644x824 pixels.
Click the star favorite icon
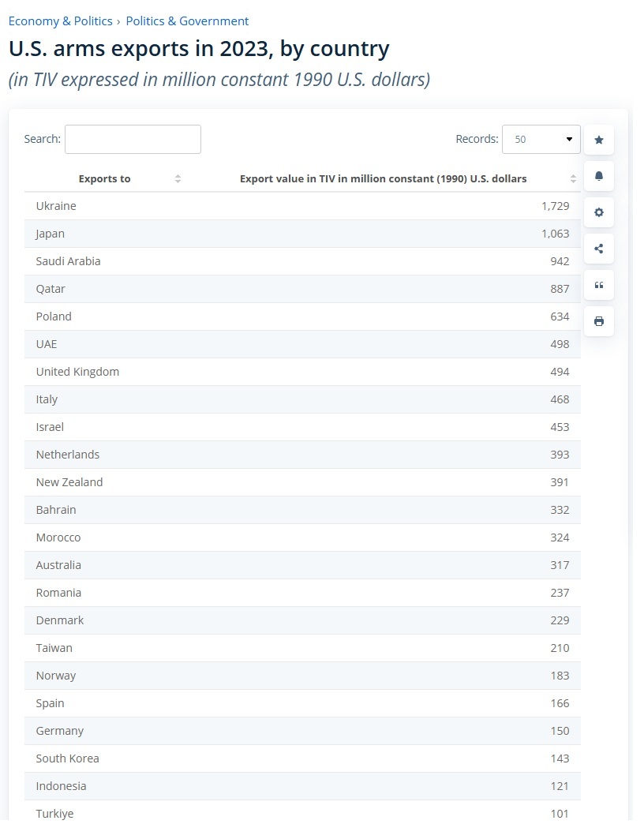(x=598, y=140)
